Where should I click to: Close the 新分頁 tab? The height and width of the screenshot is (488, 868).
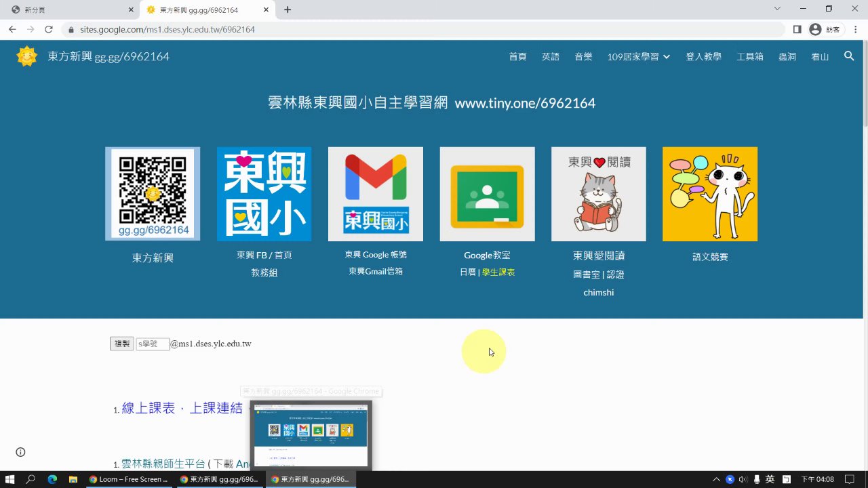click(131, 9)
